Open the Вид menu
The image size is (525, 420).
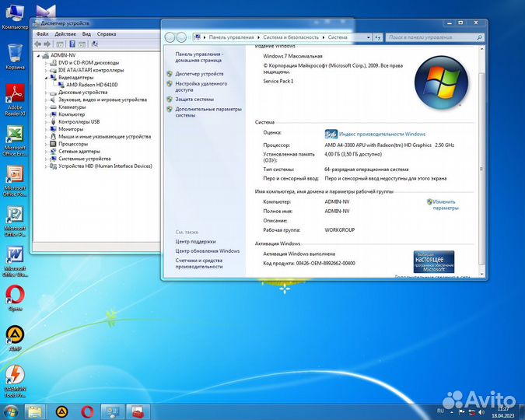coord(86,33)
